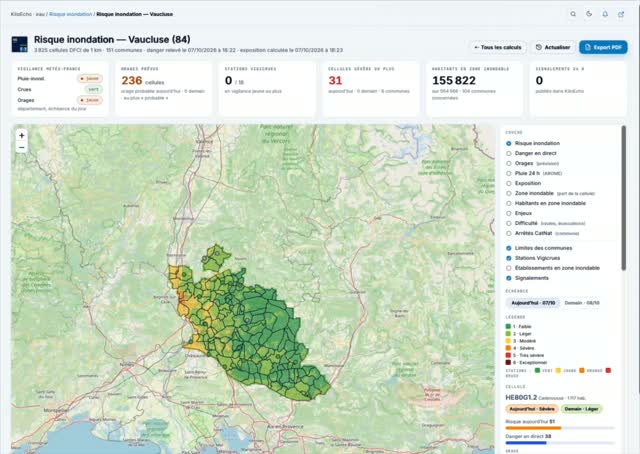Click the side panel vertical scrollbar
The width and height of the screenshot is (640, 454).
pos(623,198)
